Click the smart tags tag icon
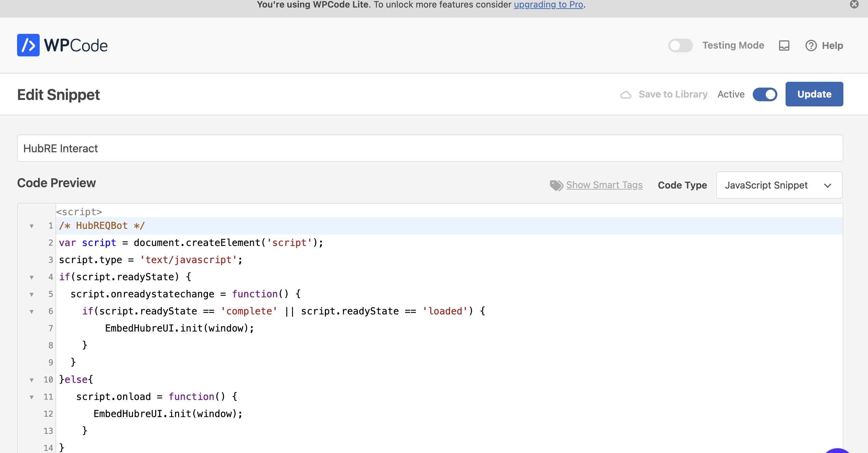Screen dimensions: 868x453 point(556,185)
